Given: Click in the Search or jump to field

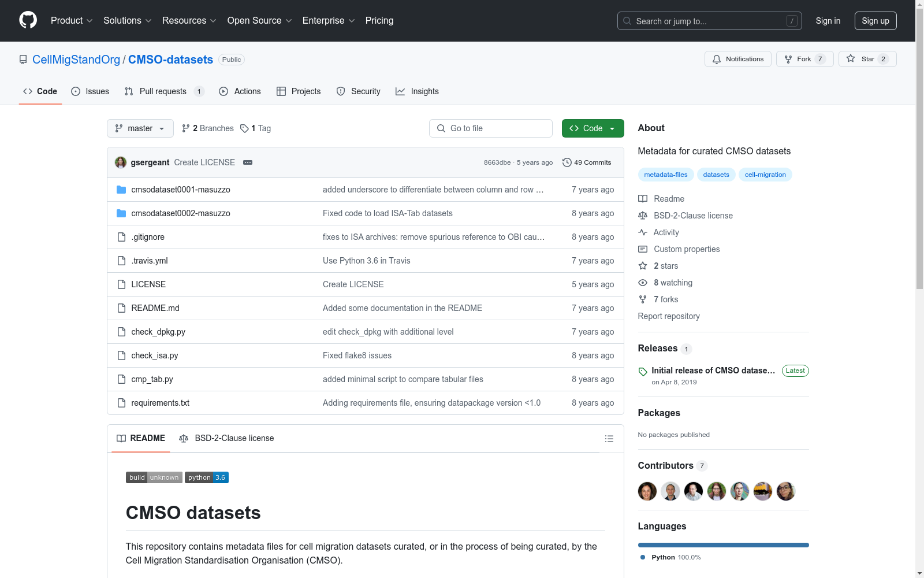Looking at the screenshot, I should pyautogui.click(x=710, y=21).
